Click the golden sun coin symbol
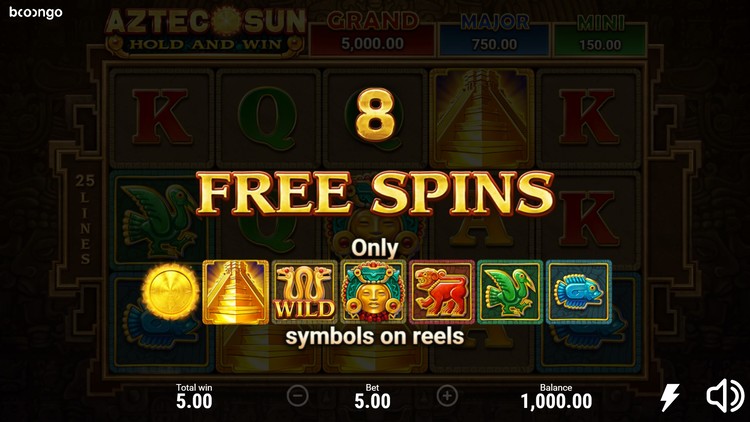 tap(171, 291)
